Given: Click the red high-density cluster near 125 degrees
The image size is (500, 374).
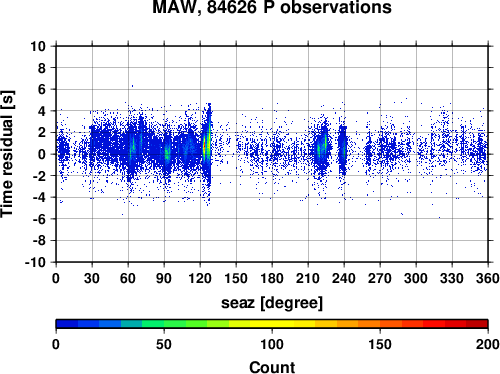Looking at the screenshot, I should point(205,147).
